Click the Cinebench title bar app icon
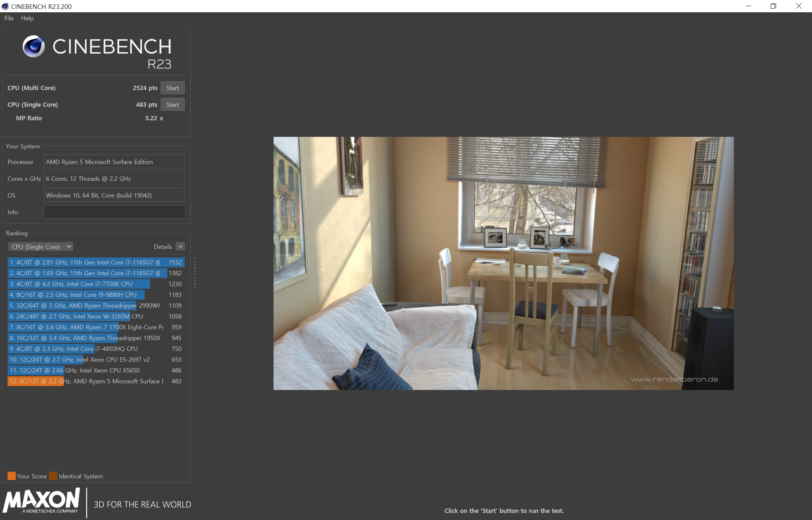This screenshot has width=812, height=520. tap(5, 6)
